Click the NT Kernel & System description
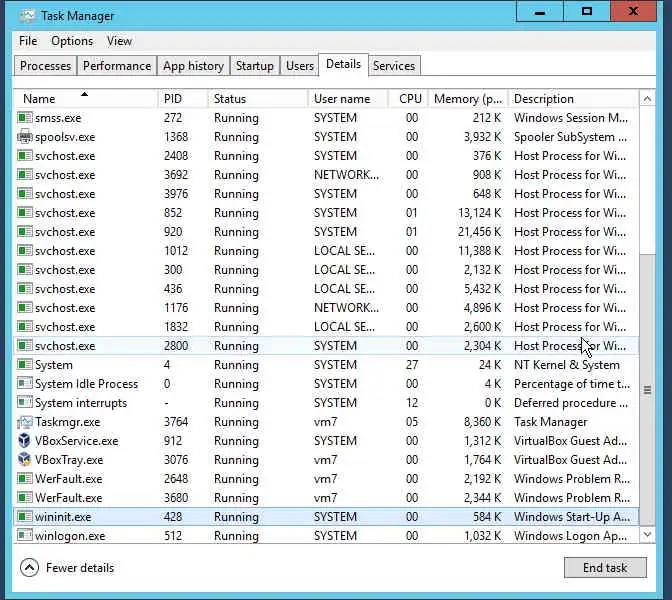The height and width of the screenshot is (600, 672). tap(567, 365)
